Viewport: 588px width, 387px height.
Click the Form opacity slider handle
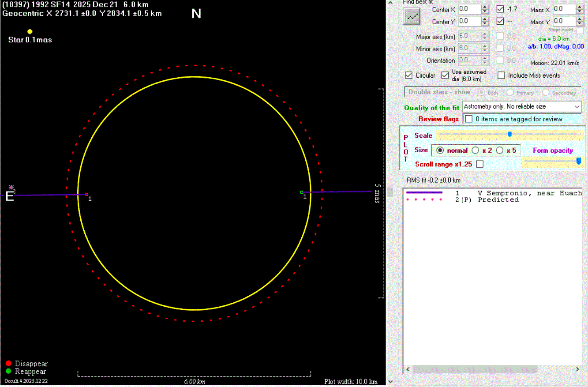pyautogui.click(x=579, y=162)
